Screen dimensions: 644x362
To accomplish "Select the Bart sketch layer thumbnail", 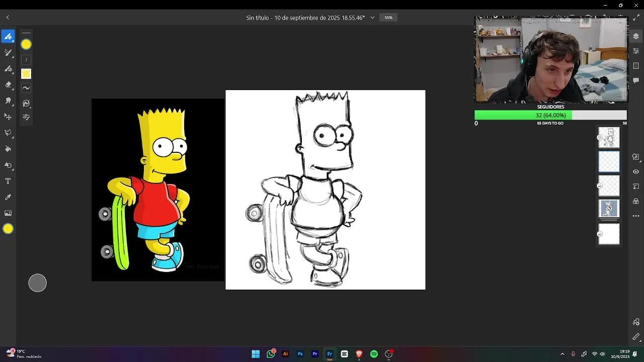I will coord(609,137).
